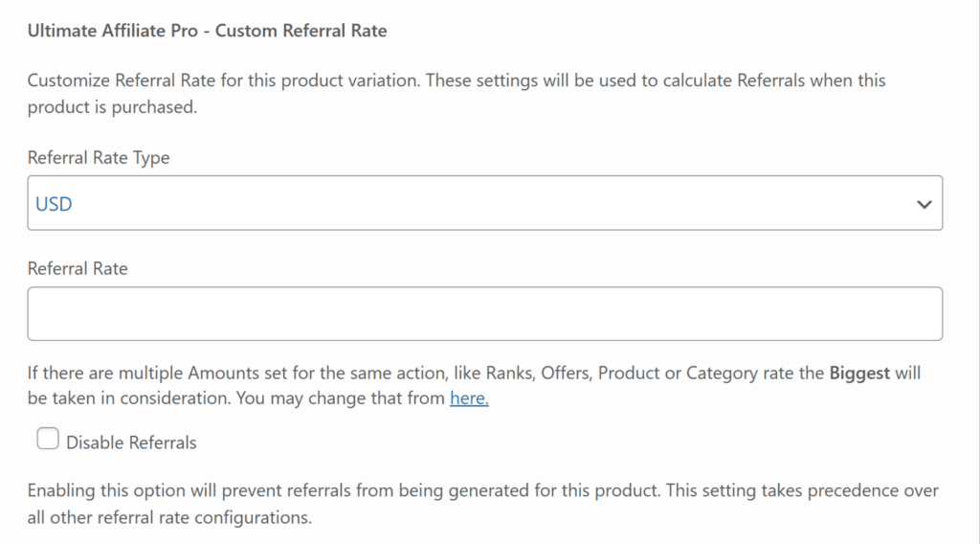
Task: Click the "product is purchased." text line
Action: [112, 107]
